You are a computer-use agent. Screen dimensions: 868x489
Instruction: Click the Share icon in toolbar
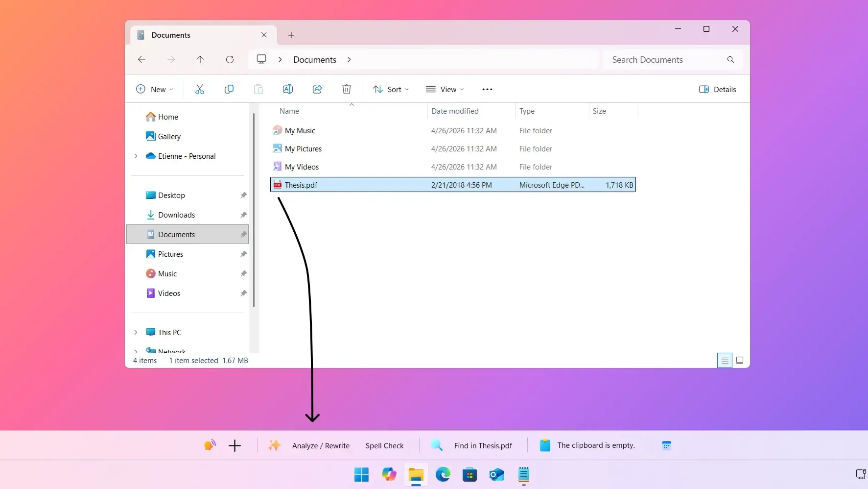tap(317, 89)
